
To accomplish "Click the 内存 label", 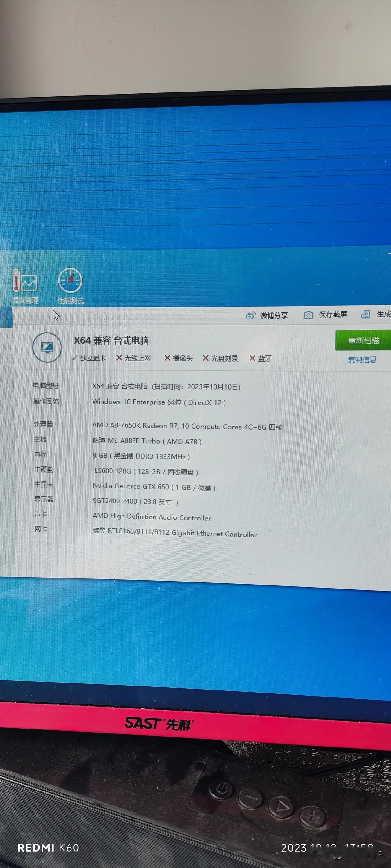I will point(41,455).
